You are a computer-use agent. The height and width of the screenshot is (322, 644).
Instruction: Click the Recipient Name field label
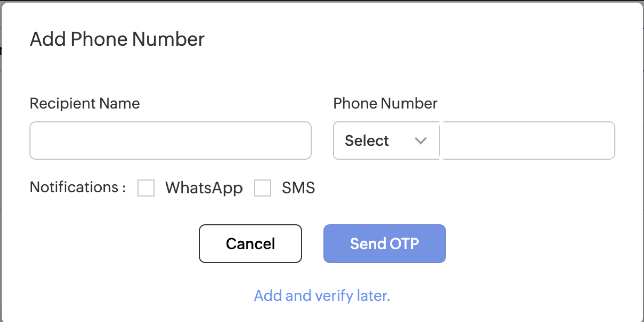click(x=85, y=103)
